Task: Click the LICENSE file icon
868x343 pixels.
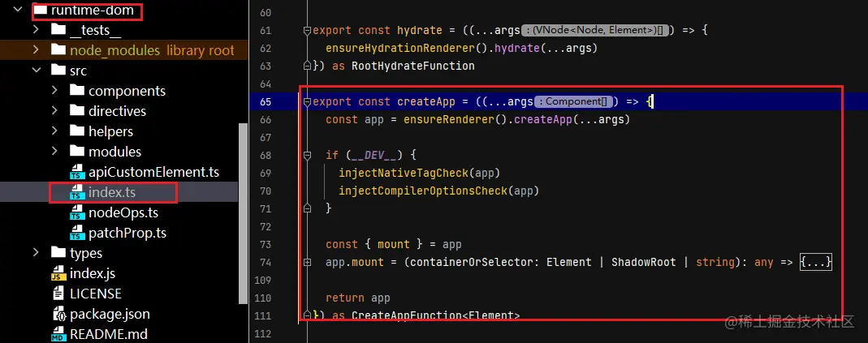Action: click(58, 294)
